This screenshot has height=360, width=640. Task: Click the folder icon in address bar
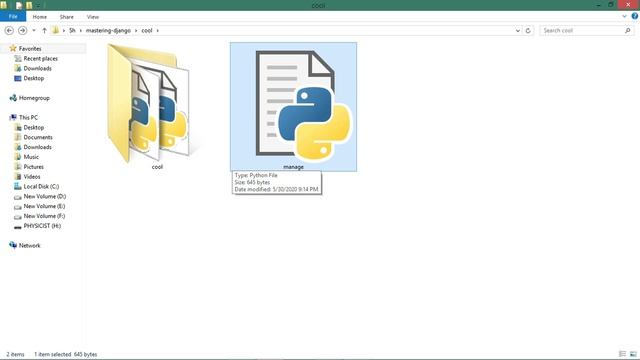click(x=56, y=30)
